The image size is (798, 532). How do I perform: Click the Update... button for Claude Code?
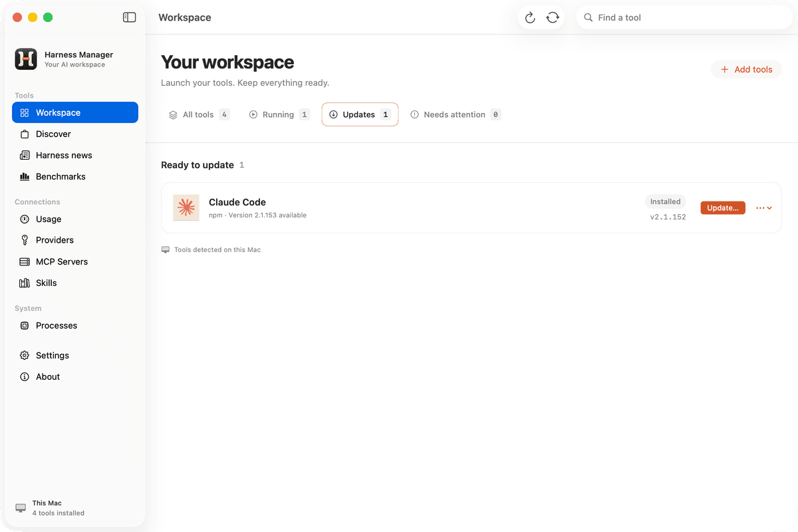point(723,208)
